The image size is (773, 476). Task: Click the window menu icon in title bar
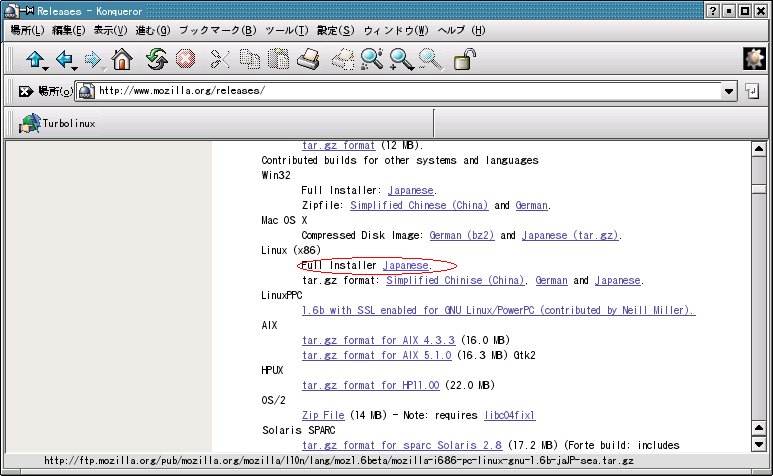tap(11, 10)
